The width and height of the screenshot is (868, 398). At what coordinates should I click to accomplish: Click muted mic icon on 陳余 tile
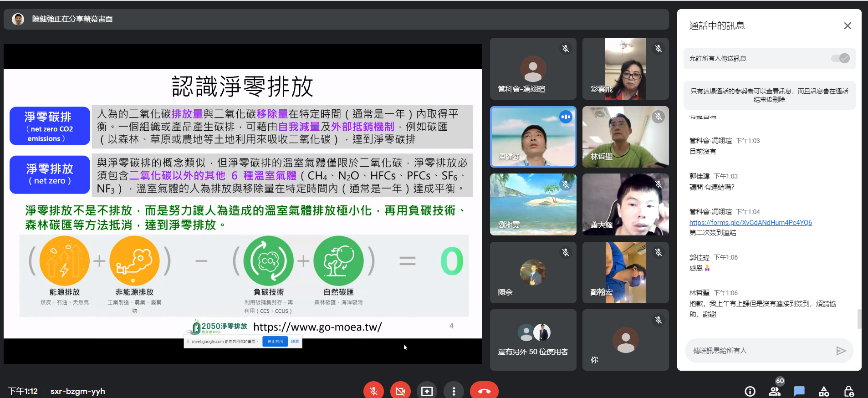(x=566, y=252)
